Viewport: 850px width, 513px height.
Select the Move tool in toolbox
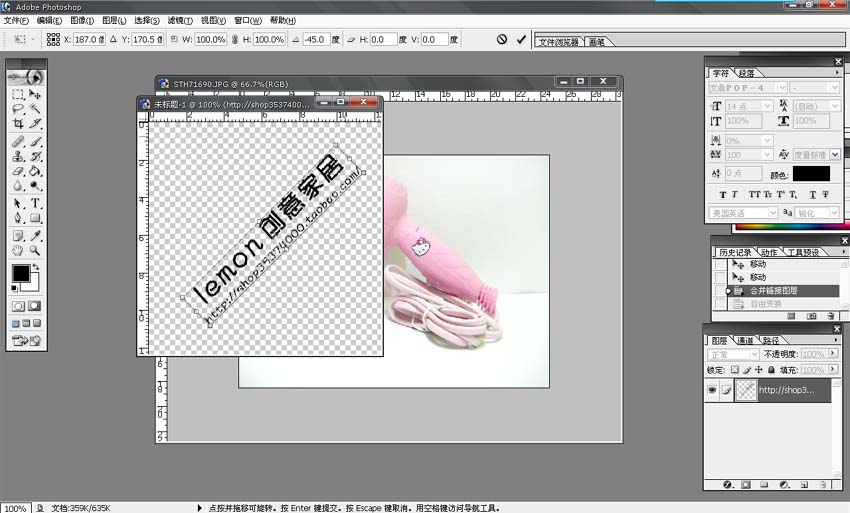tap(35, 94)
